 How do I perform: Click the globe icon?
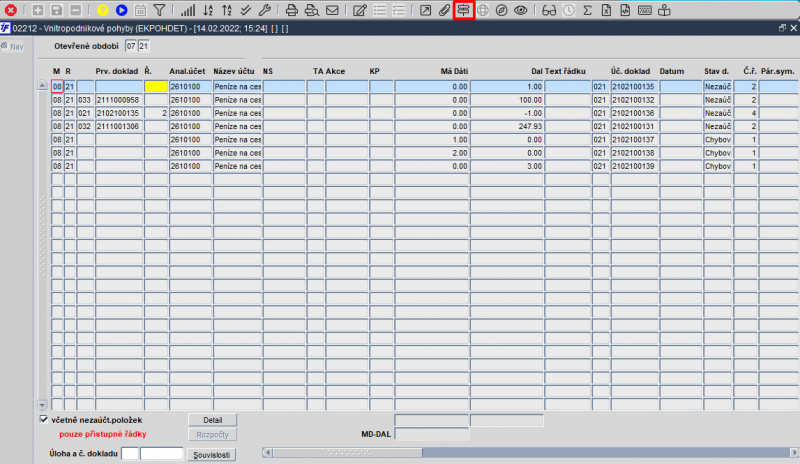click(483, 10)
